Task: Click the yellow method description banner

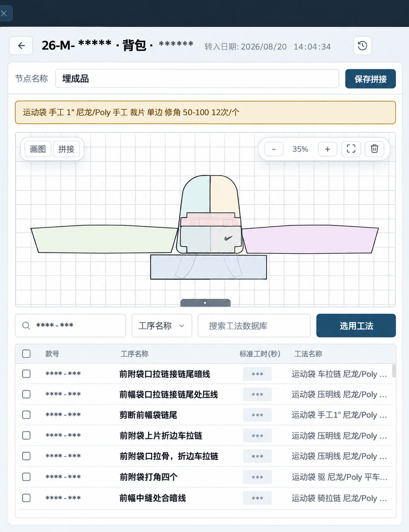Action: coord(205,112)
